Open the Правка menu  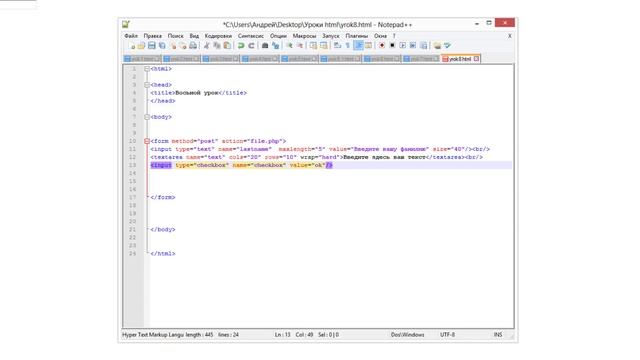[153, 36]
